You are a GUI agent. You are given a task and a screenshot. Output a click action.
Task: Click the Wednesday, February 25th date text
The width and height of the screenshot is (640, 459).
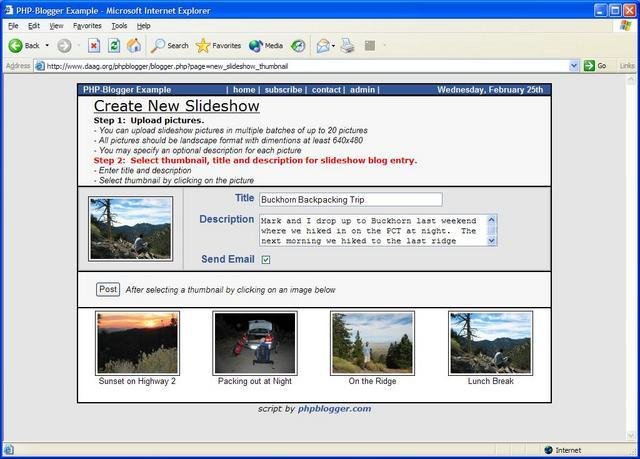coord(490,90)
